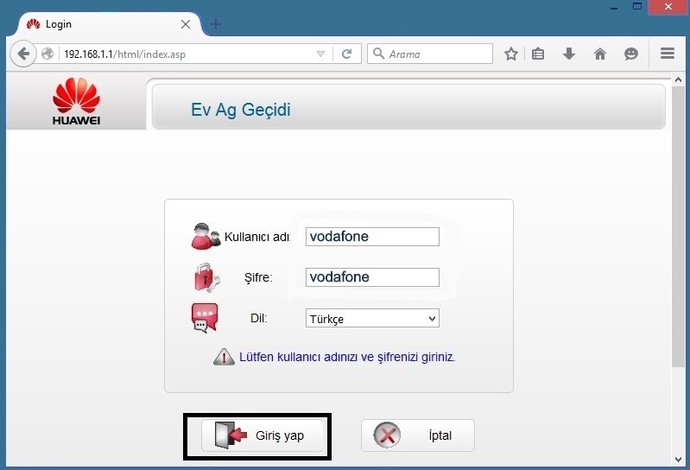The image size is (690, 470).
Task: Click the smiley chat face icon
Action: tap(631, 54)
